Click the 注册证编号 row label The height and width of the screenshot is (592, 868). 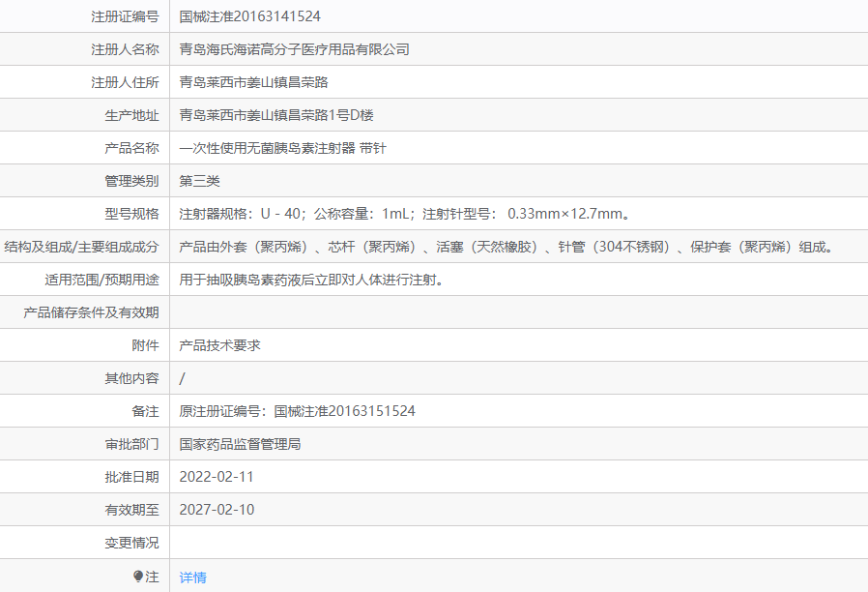[125, 16]
